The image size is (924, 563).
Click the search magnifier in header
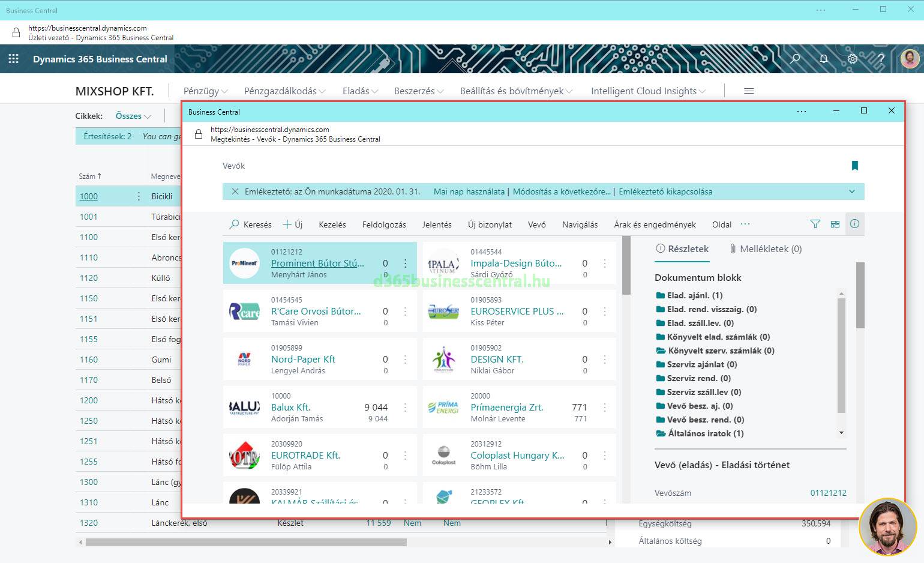795,59
